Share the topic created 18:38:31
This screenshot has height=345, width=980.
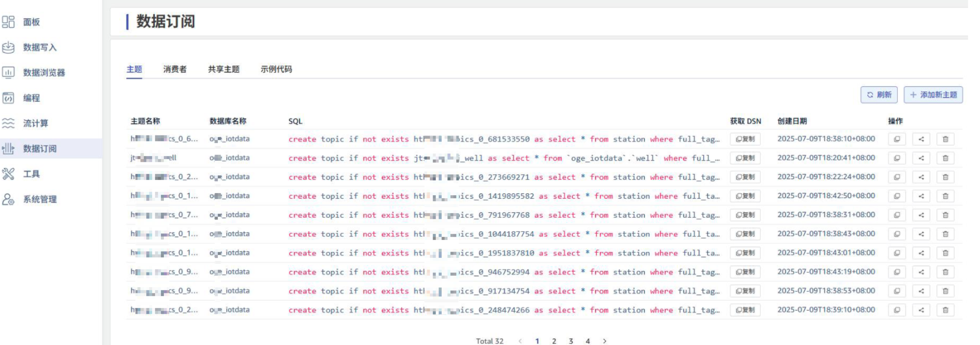[921, 215]
